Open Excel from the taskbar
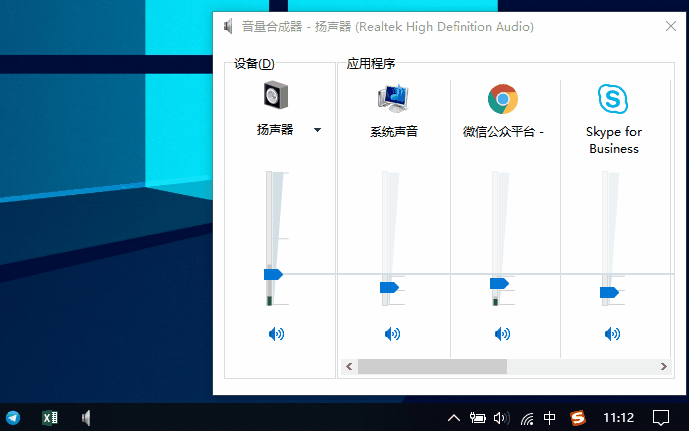The width and height of the screenshot is (689, 431). [x=49, y=418]
